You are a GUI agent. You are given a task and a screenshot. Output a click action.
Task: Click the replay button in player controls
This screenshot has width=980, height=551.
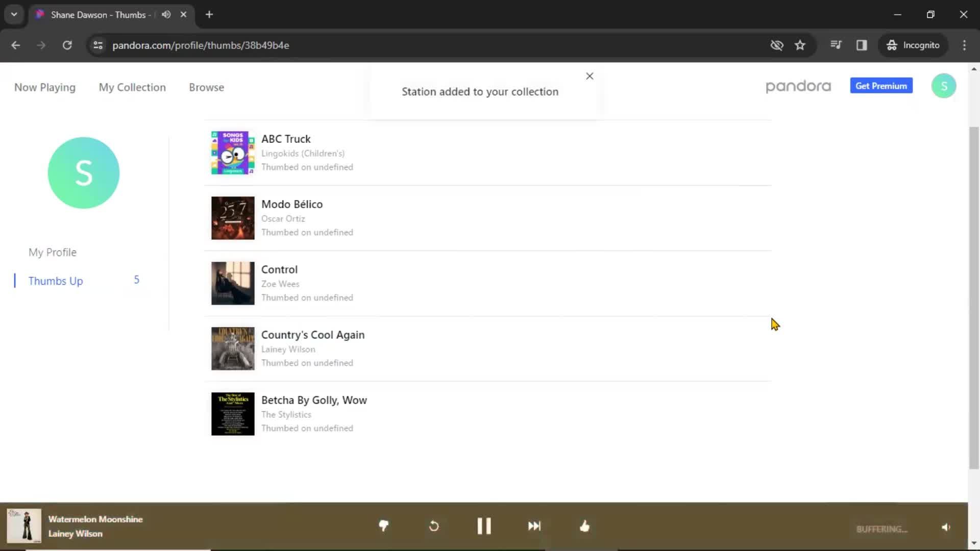click(434, 527)
